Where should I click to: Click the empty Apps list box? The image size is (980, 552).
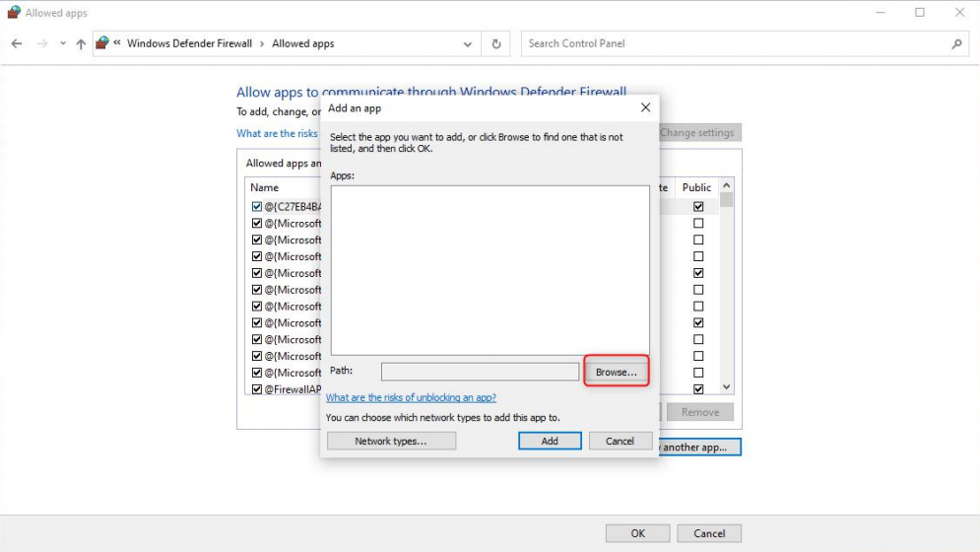(490, 270)
